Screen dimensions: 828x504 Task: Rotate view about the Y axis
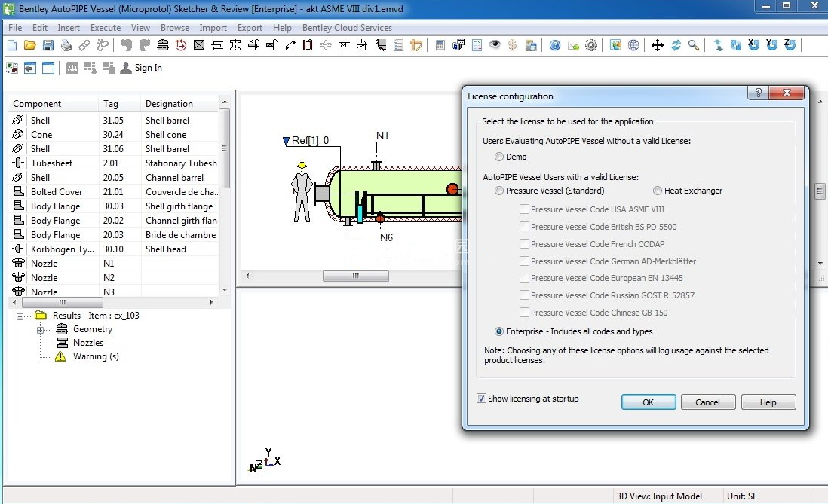tap(772, 45)
